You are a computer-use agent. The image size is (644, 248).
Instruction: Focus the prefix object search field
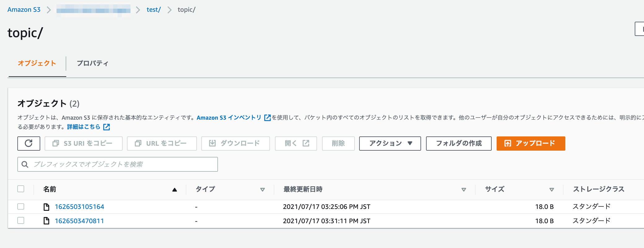coord(118,164)
